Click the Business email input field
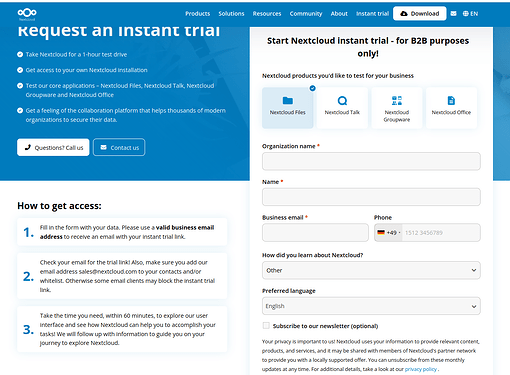510x375 pixels. 315,232
